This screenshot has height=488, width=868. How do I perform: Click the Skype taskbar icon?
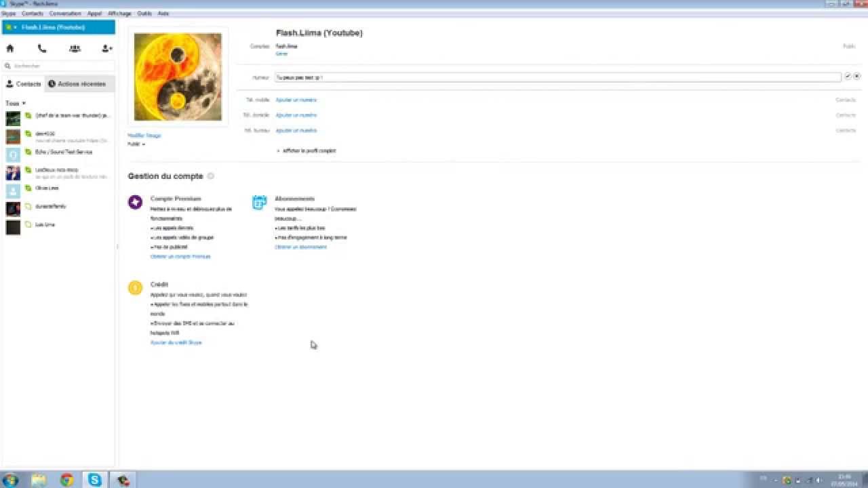coord(94,480)
